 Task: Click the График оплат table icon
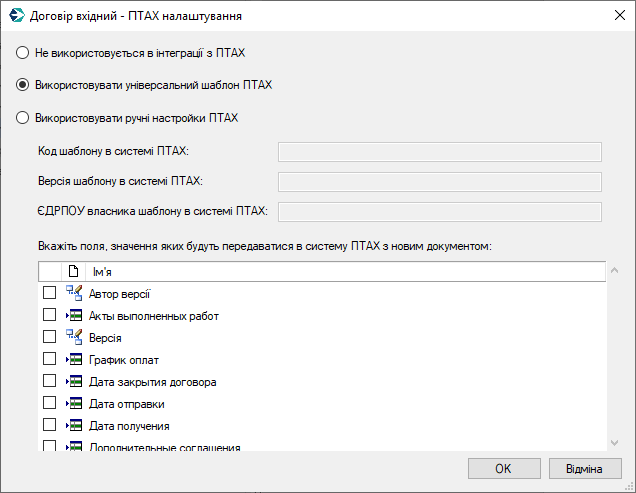tap(74, 359)
